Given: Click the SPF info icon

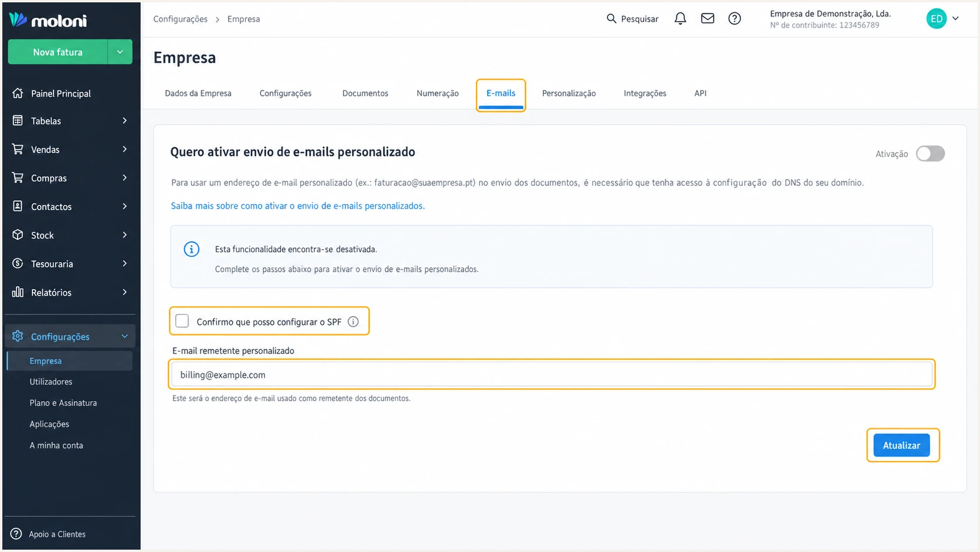Looking at the screenshot, I should pos(353,321).
